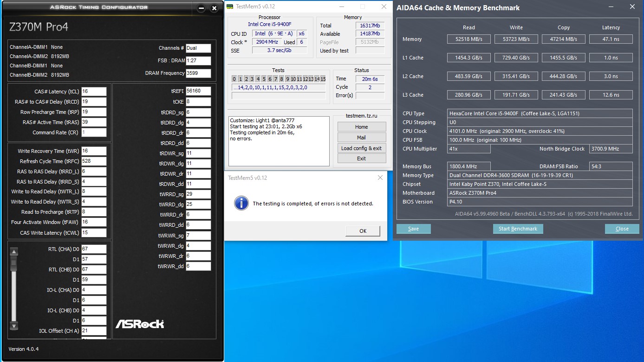Viewport: 644px width, 362px height.
Task: Minimize the TestMem5 v0.12 main window
Action: click(x=341, y=7)
